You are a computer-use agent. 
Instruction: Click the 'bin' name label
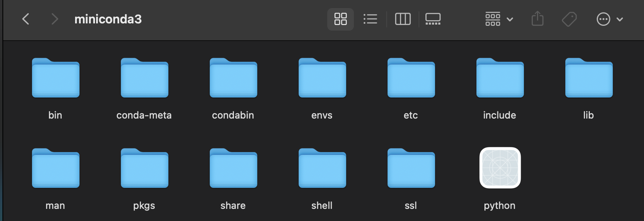click(x=55, y=115)
